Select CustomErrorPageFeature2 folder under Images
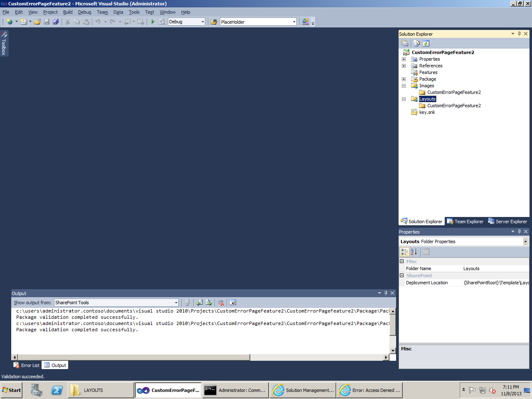The image size is (532, 399). (x=454, y=92)
